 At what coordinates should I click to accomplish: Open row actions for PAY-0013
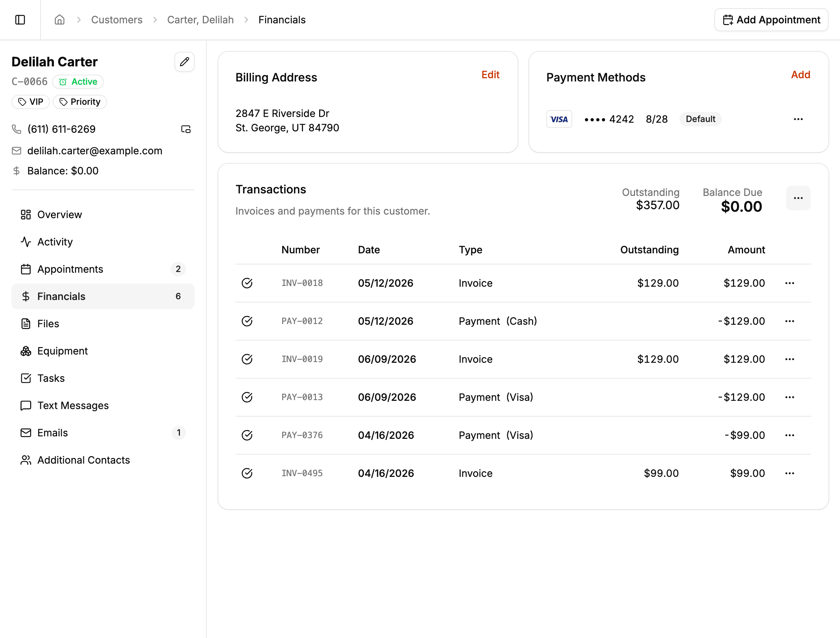pos(789,397)
